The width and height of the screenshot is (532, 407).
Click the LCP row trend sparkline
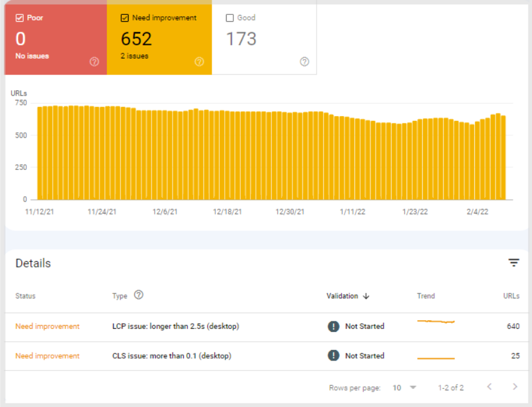point(436,321)
